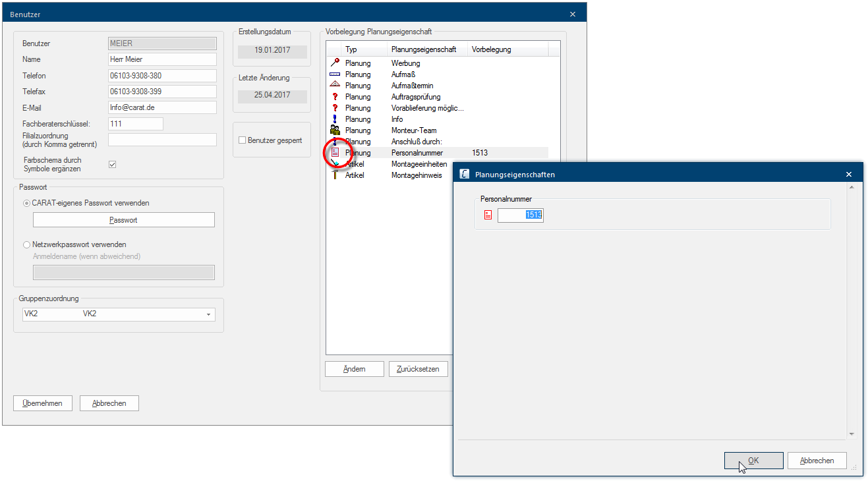
Task: Click the red pin icon beside Werbung
Action: click(335, 63)
